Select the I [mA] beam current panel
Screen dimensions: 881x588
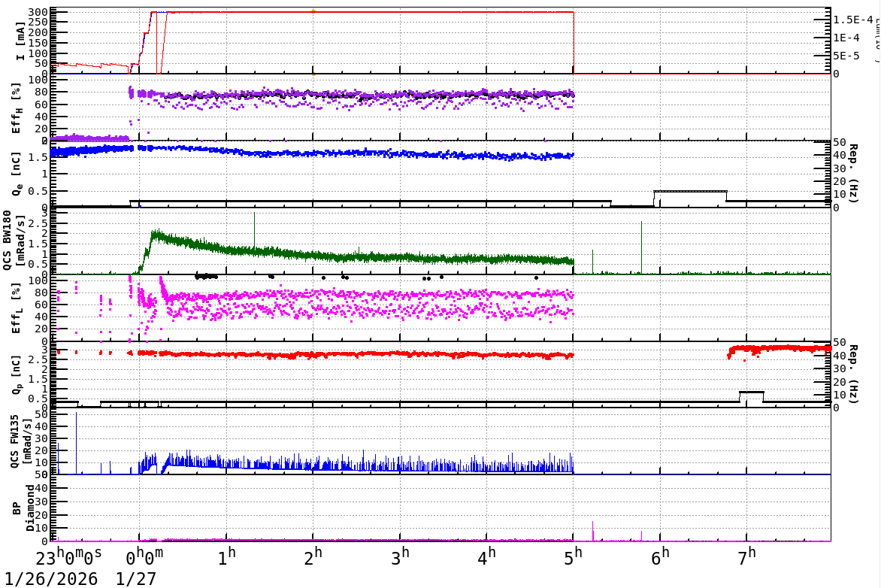(x=19, y=38)
